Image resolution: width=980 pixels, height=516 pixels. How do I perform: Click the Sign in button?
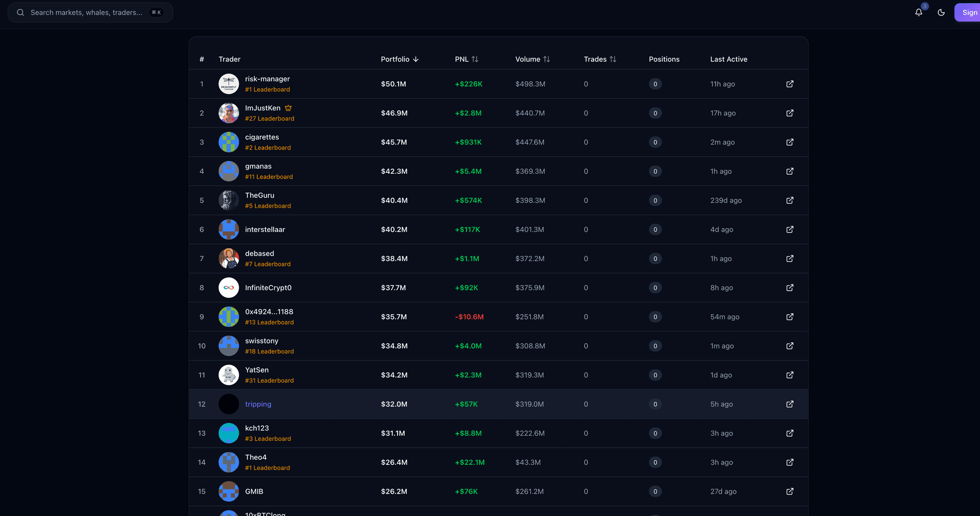click(x=968, y=12)
